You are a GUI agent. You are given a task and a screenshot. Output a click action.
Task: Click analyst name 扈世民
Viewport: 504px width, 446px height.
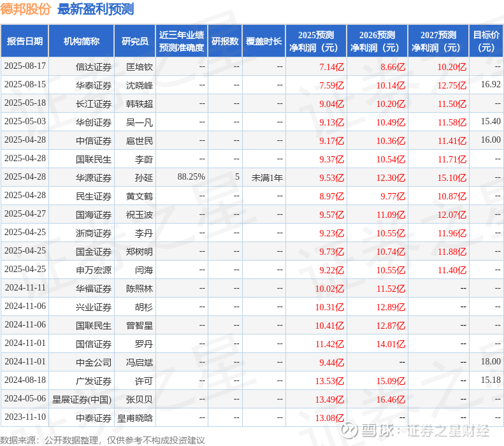(x=140, y=141)
